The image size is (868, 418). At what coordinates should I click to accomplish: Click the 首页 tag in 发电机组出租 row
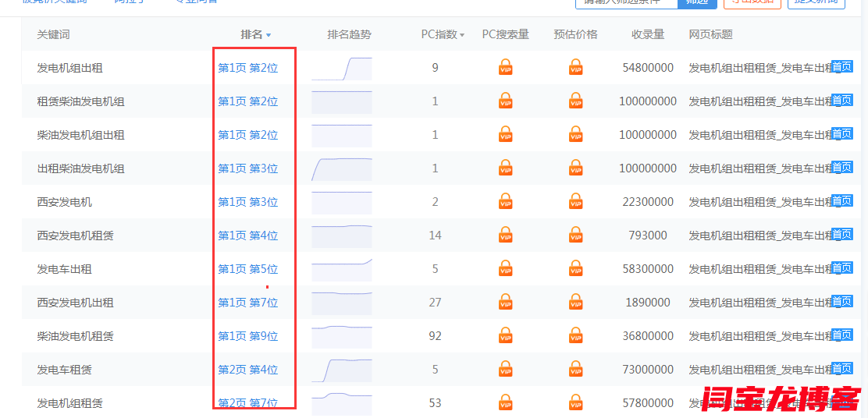842,66
